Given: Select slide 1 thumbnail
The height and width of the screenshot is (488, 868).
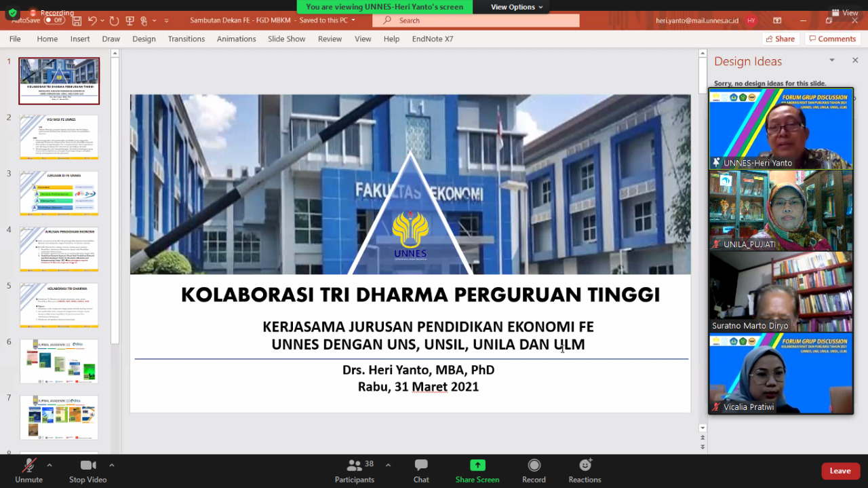Looking at the screenshot, I should click(59, 81).
